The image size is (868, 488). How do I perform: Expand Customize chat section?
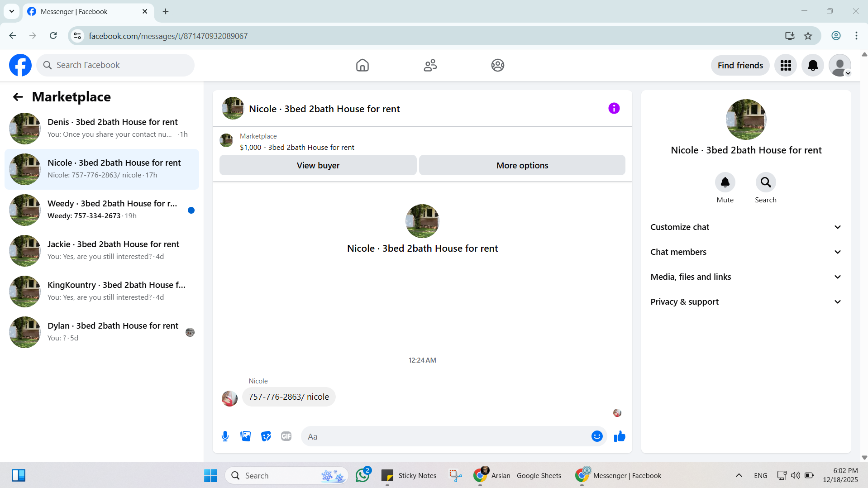[746, 227]
